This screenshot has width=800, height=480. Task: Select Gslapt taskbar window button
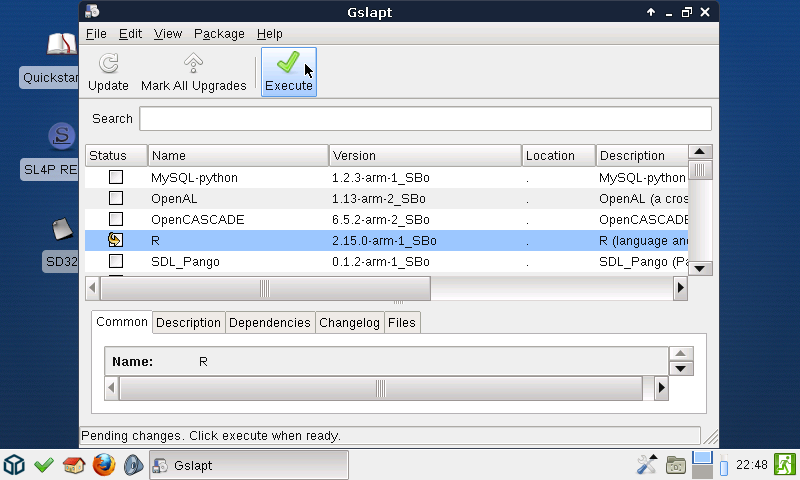249,465
